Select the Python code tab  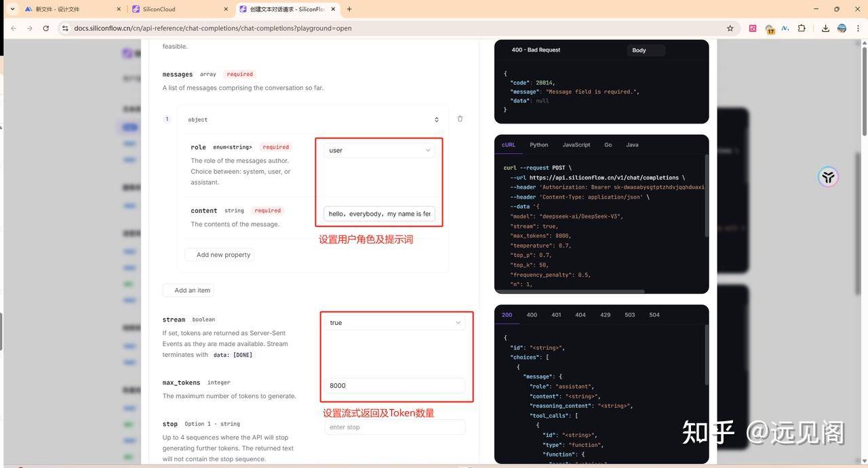539,144
